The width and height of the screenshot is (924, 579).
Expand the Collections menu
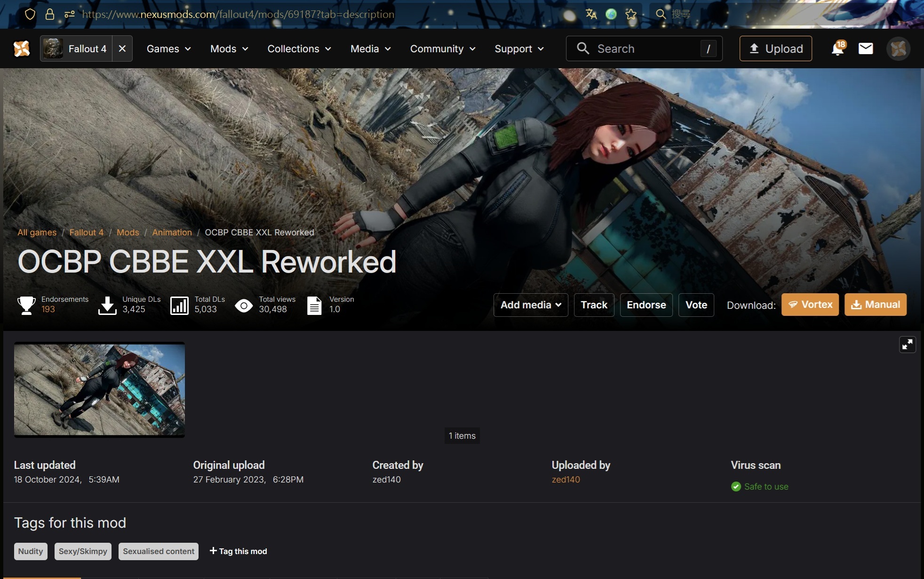(x=299, y=48)
